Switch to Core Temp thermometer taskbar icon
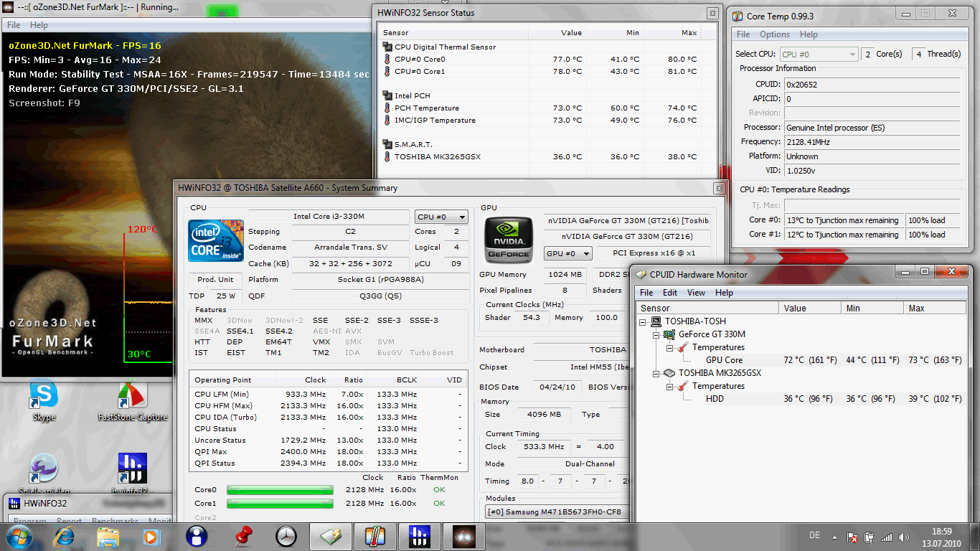The height and width of the screenshot is (551, 980). pyautogui.click(x=375, y=535)
